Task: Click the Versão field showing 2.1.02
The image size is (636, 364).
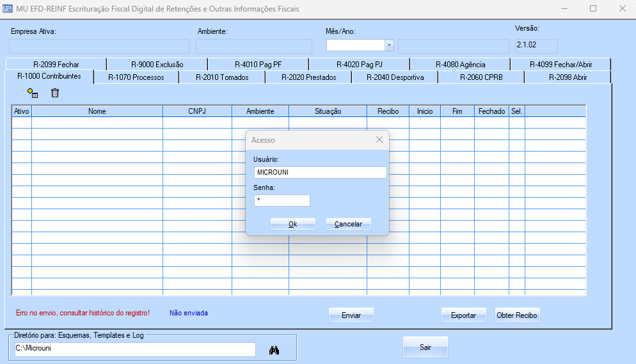Action: click(x=537, y=46)
